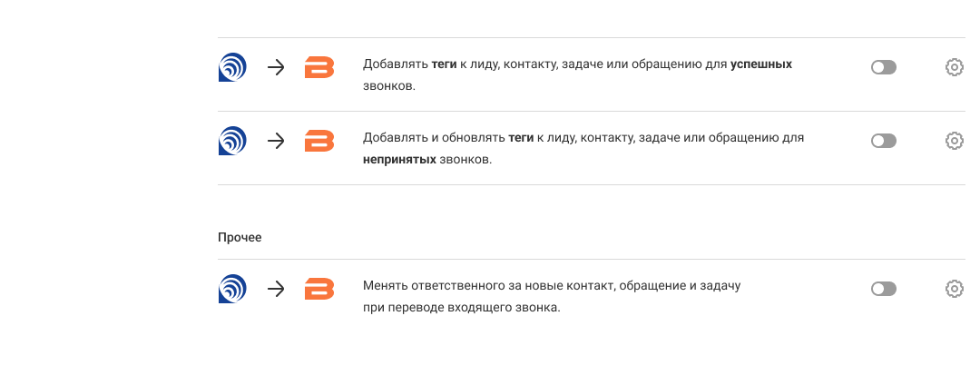The width and height of the screenshot is (980, 385).
Task: Click orange B logo in missed calls row
Action: tap(319, 141)
